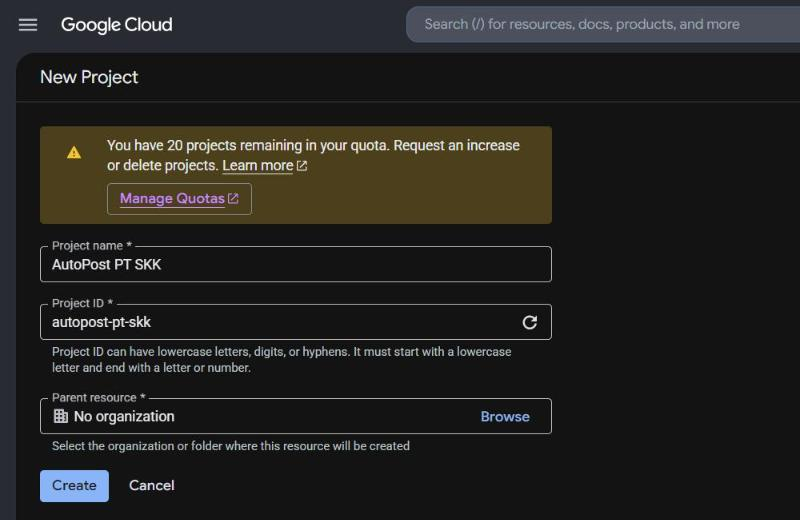Click the New Project page heading
Screen dimensions: 800x520
tap(89, 77)
